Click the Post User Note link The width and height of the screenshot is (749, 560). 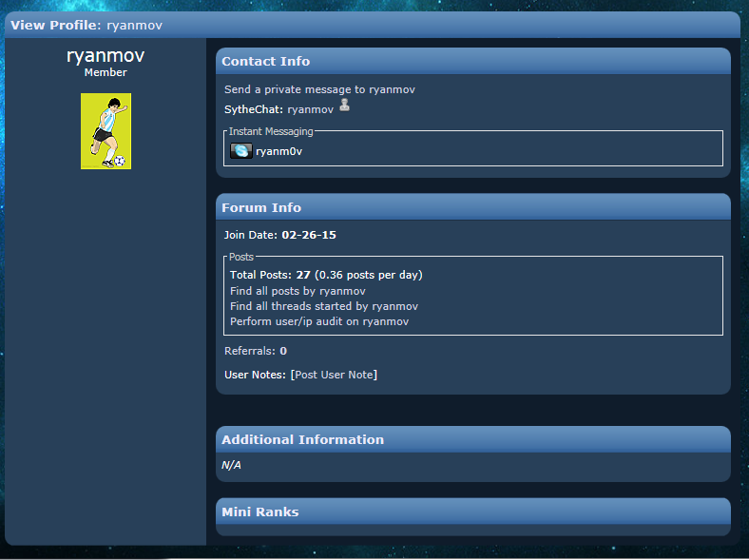[334, 375]
